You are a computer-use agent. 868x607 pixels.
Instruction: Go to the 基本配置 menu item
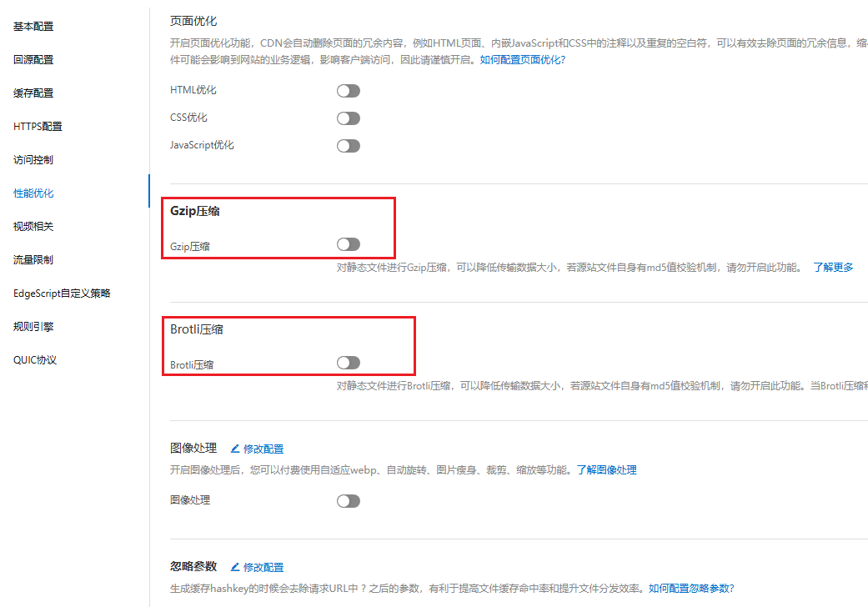coord(33,27)
